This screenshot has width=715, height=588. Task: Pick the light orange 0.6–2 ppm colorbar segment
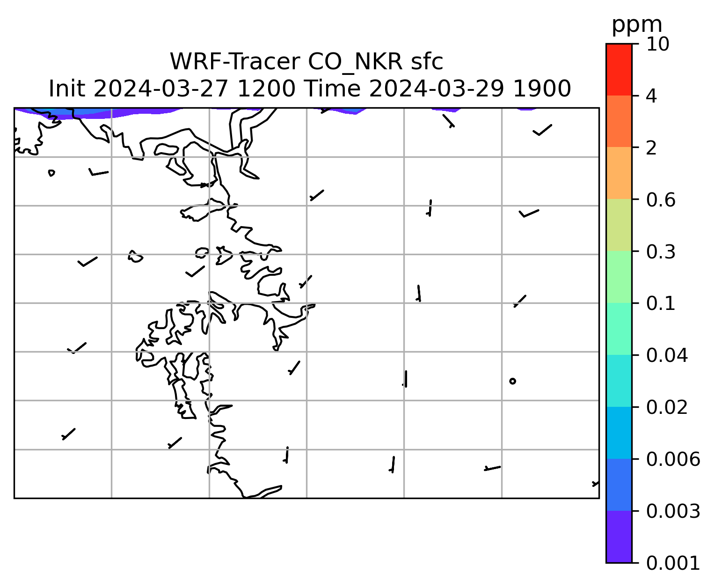tap(619, 173)
